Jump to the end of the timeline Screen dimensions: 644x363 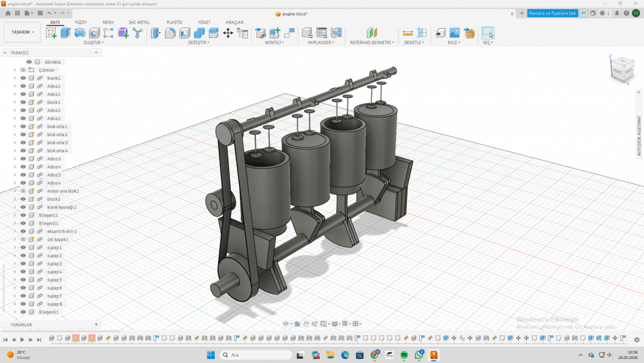(x=39, y=339)
